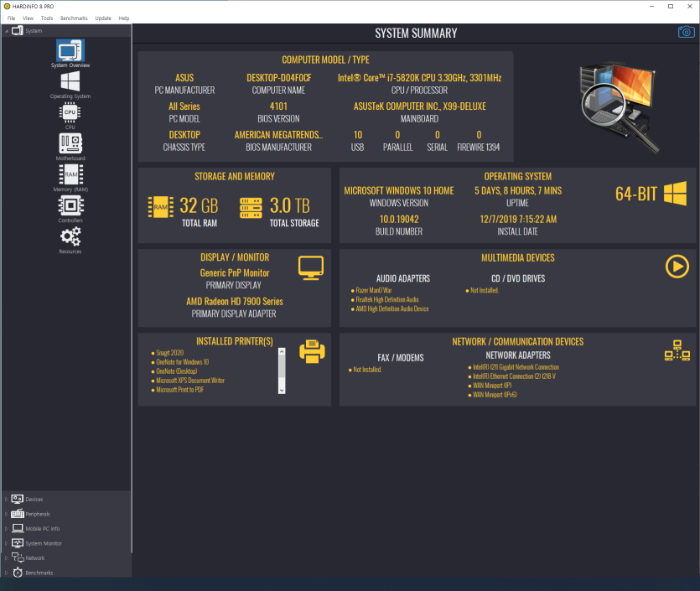The image size is (700, 591).
Task: Click the yellow Windows logo icon
Action: (675, 194)
